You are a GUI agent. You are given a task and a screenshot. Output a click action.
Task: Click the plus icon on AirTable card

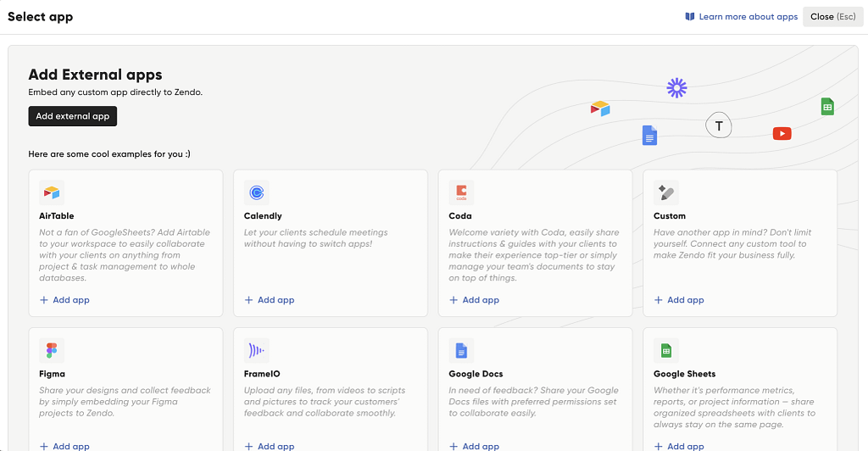click(44, 300)
